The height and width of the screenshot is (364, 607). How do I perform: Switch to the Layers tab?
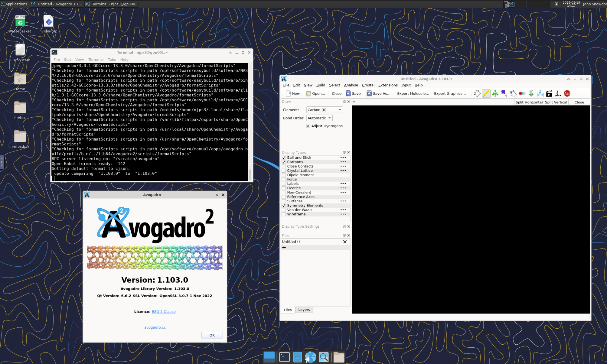pos(304,310)
